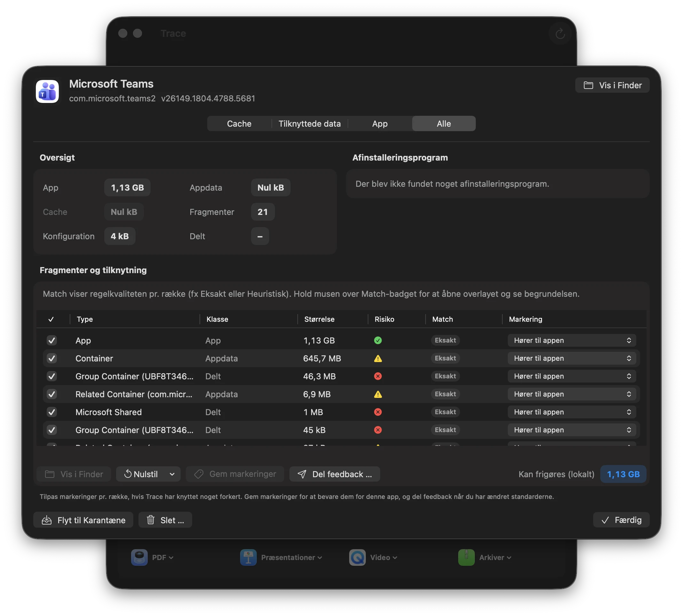The image size is (683, 616).
Task: Sort by the Risiko column header
Action: pyautogui.click(x=384, y=319)
